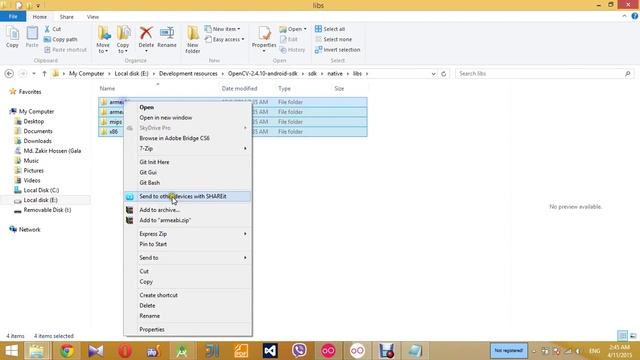Click Select none in ribbon

tap(333, 39)
